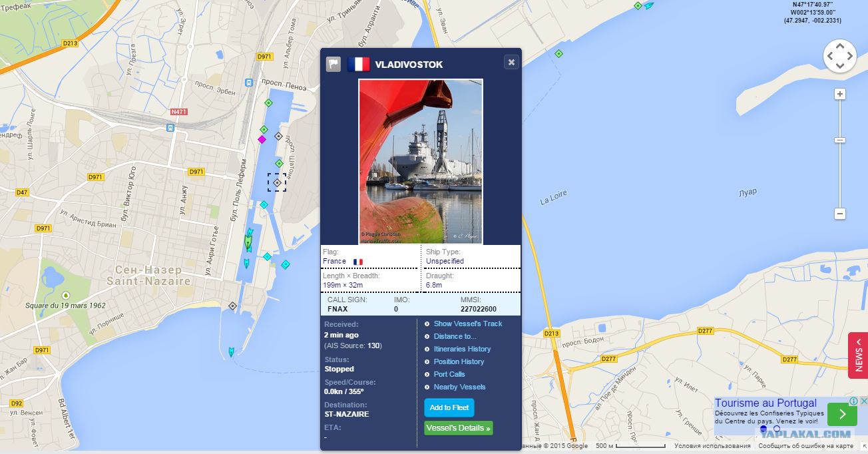
Task: Click the Stopped status text
Action: coord(339,369)
